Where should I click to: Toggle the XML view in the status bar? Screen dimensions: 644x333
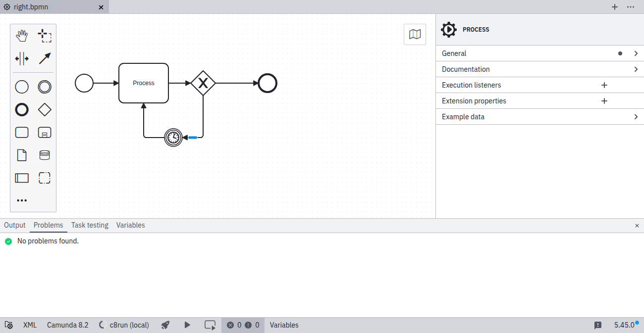click(x=30, y=325)
